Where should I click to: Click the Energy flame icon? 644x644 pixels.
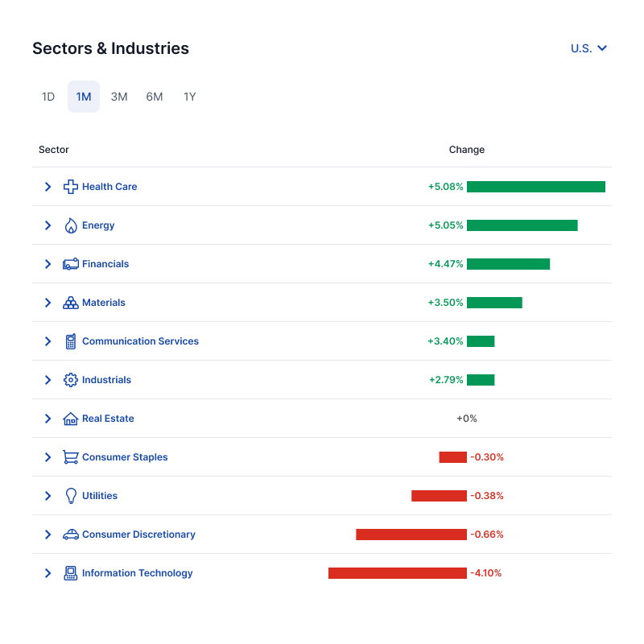(71, 225)
